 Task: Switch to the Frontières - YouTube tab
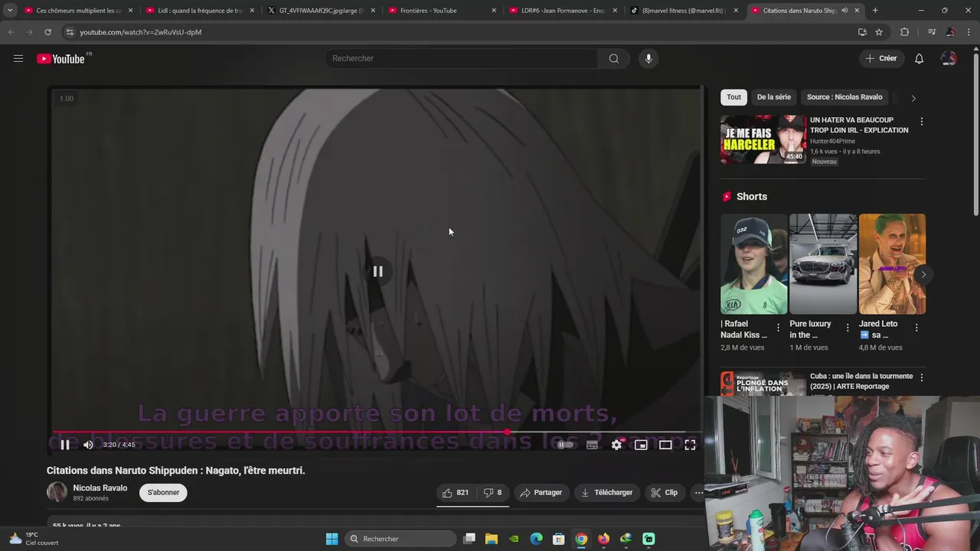click(440, 11)
